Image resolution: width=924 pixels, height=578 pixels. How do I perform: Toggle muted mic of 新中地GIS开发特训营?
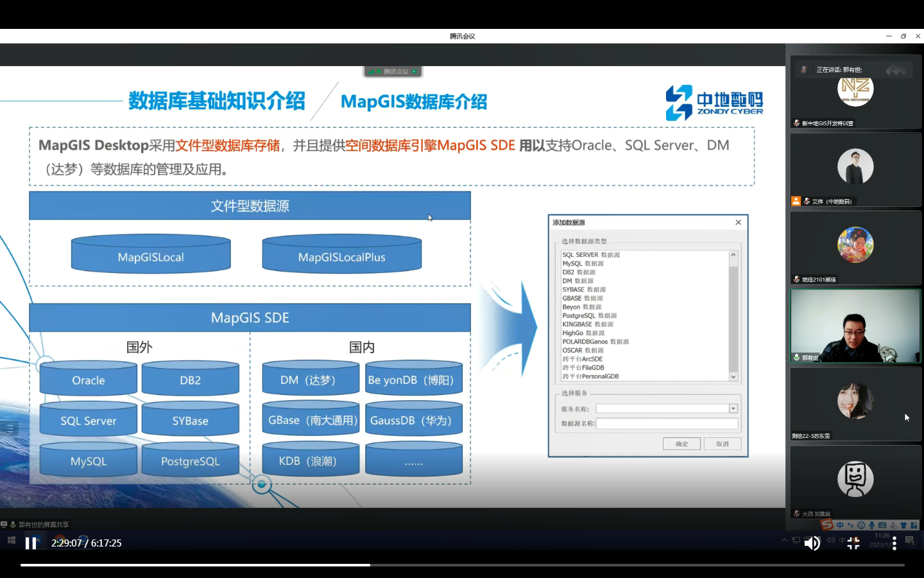click(x=796, y=123)
